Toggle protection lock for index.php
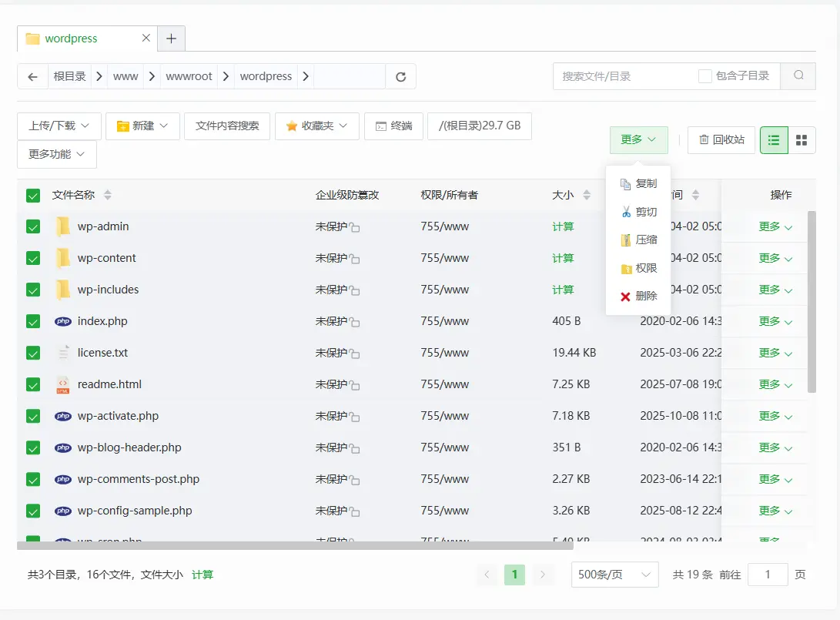840x620 pixels. (x=355, y=323)
